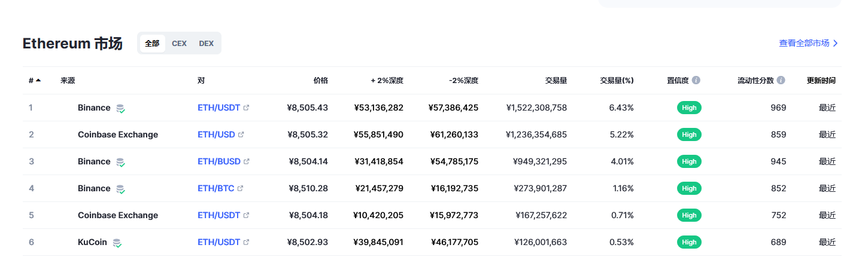Click the reserve icon in Binance ETH/BTC row
The width and height of the screenshot is (868, 257).
pos(120,189)
